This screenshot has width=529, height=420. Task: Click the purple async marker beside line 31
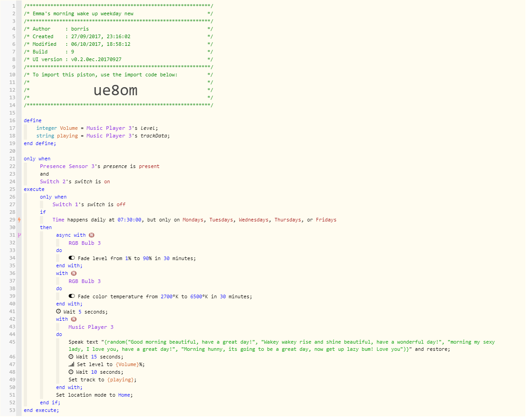[x=19, y=235]
